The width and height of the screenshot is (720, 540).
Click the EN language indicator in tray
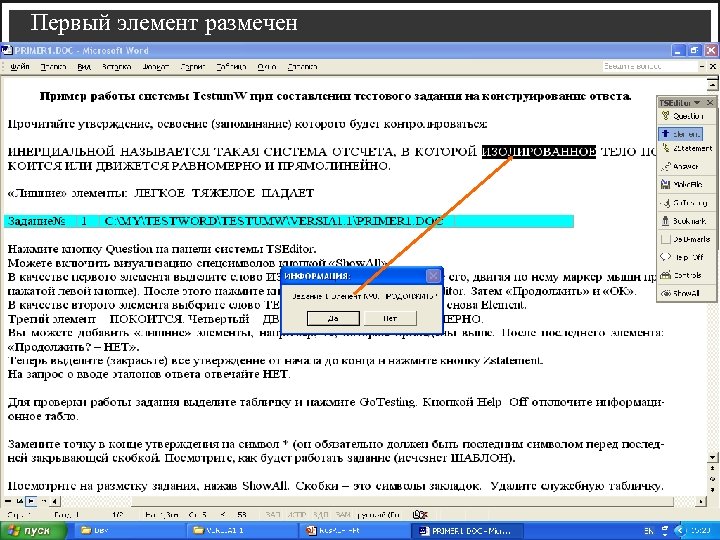click(648, 531)
